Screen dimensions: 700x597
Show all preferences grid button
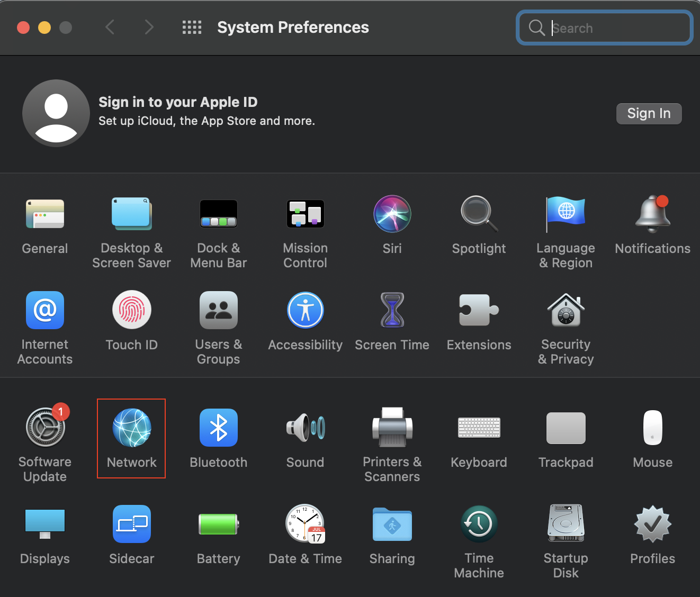pyautogui.click(x=192, y=28)
